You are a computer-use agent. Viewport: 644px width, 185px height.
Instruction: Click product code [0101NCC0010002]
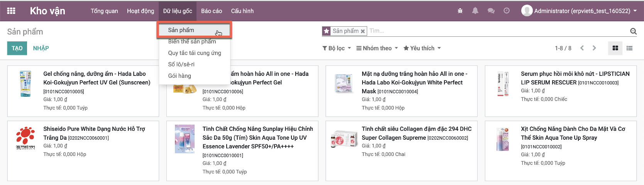(x=541, y=147)
